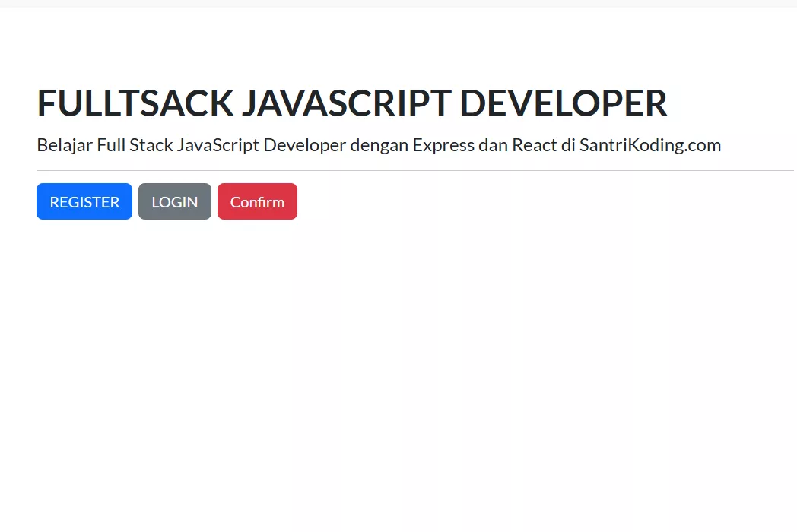Click the empty white area below the buttons
Screen dimensions: 797x532
tap(398, 376)
